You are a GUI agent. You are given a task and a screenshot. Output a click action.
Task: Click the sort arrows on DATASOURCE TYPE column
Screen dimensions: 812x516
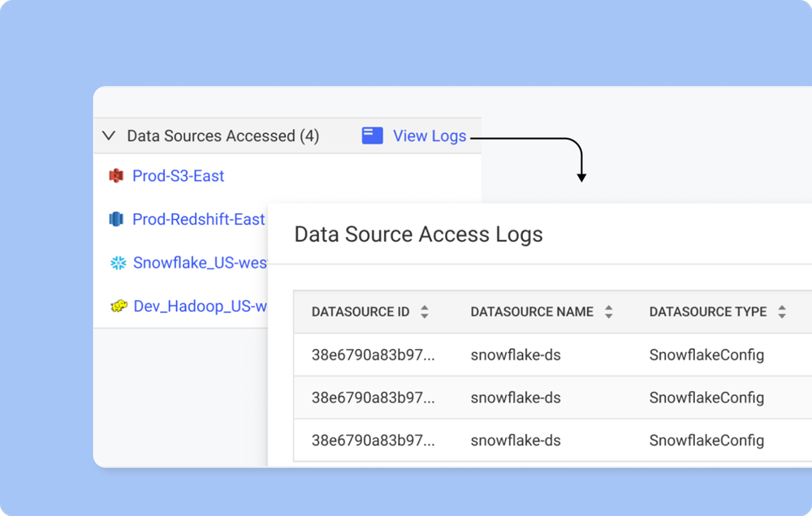pos(781,311)
